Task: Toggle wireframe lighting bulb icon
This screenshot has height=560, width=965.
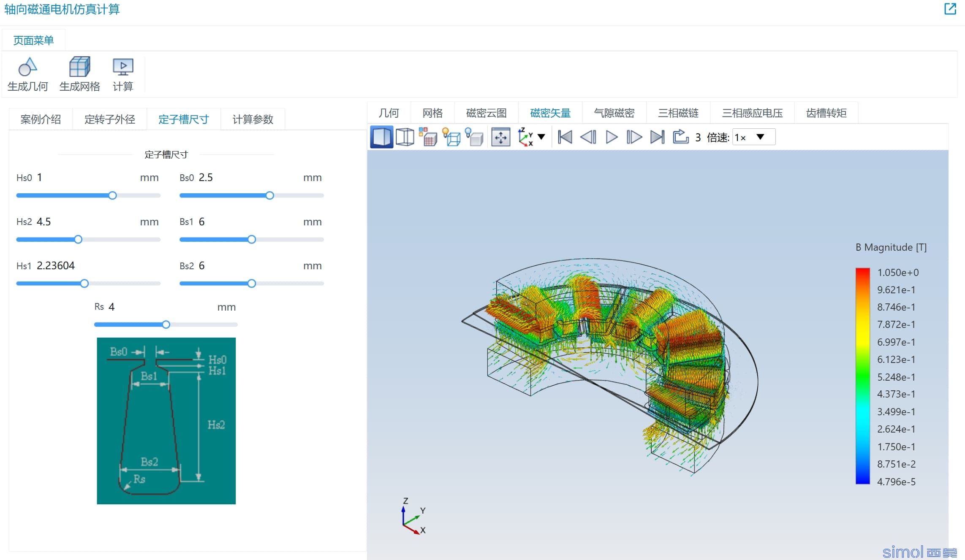Action: click(x=451, y=137)
